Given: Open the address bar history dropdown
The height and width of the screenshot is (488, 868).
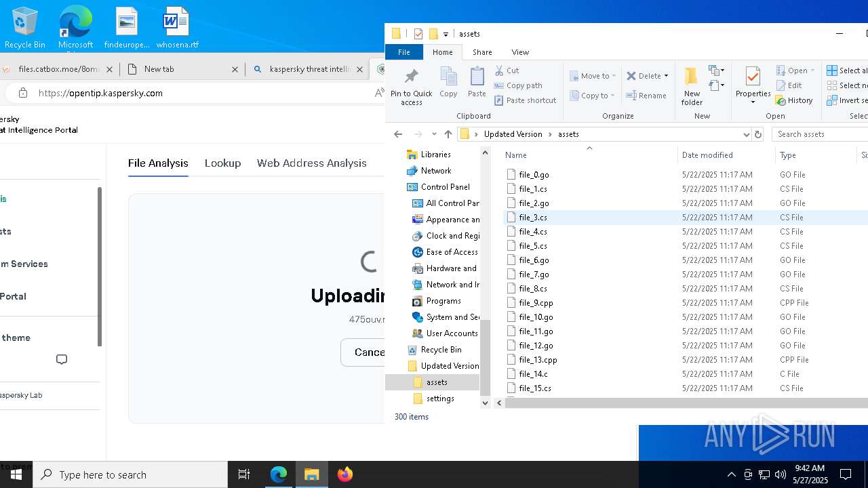Looking at the screenshot, I should pyautogui.click(x=746, y=134).
